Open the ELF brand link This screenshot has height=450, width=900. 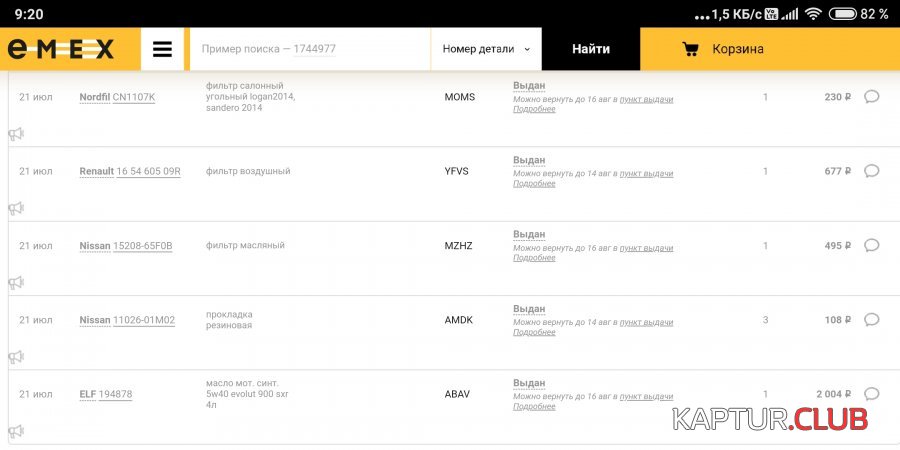[x=88, y=395]
